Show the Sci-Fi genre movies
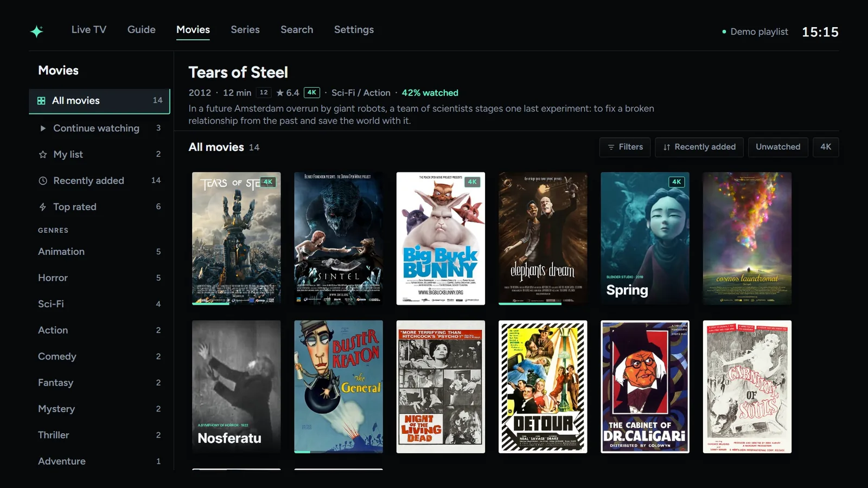This screenshot has height=488, width=868. 99,304
